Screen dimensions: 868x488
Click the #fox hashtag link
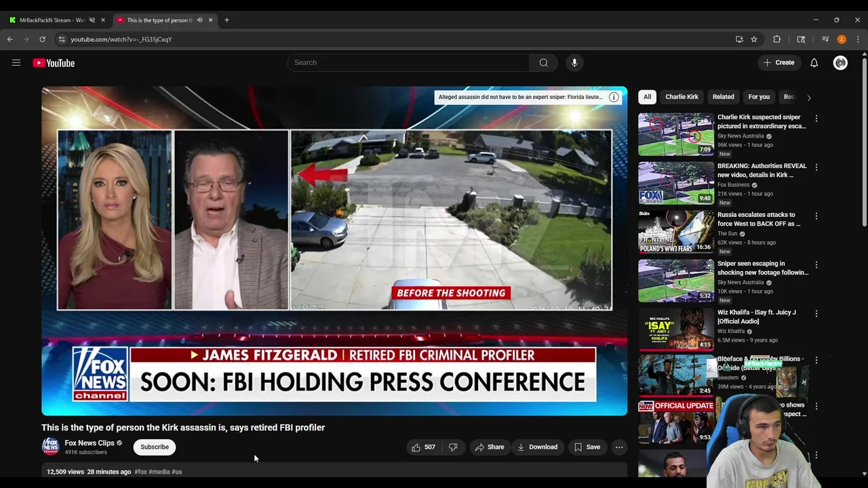pos(140,472)
